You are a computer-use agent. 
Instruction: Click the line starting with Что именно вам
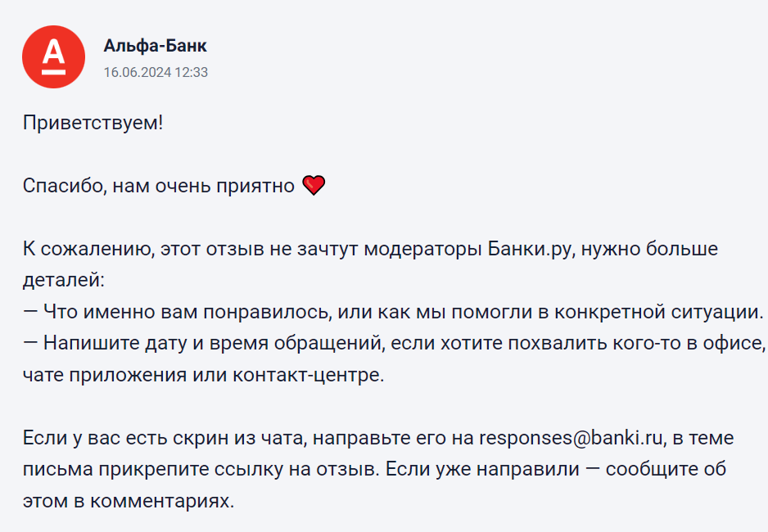(x=393, y=313)
